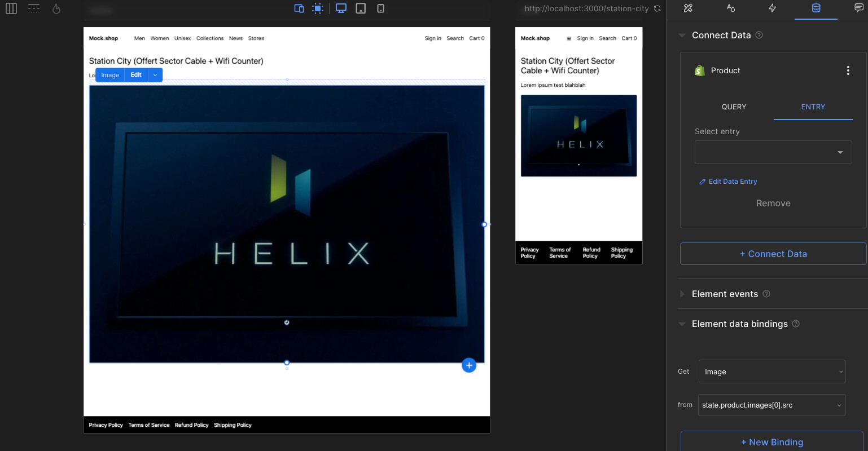Open the Select entry dropdown

773,152
